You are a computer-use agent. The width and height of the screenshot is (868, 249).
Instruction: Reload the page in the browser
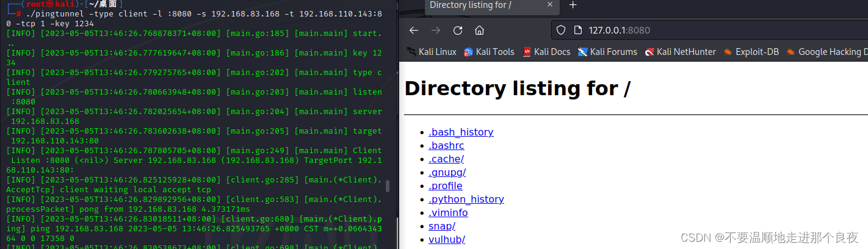(x=457, y=31)
